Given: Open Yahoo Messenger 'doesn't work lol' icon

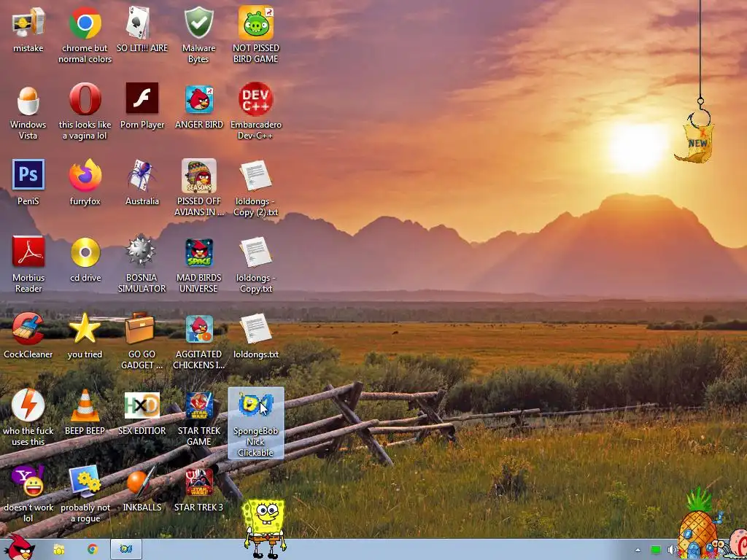Looking at the screenshot, I should click(x=28, y=481).
